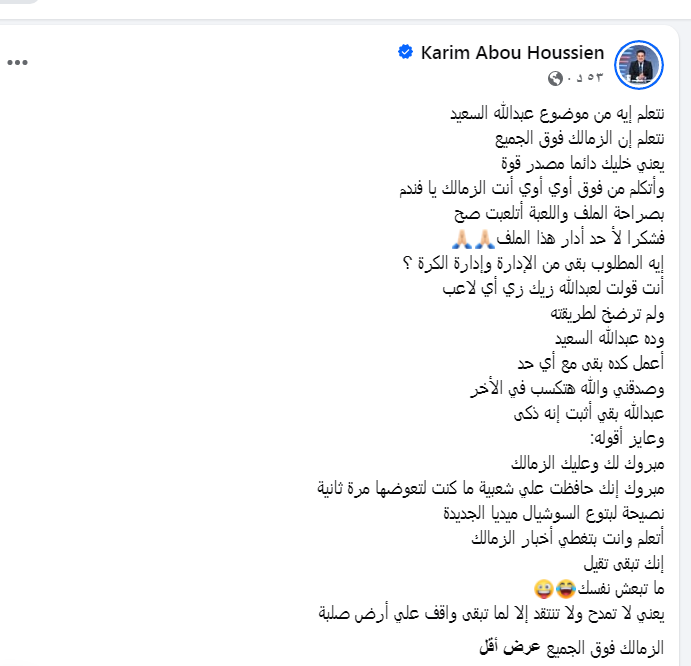Click the line ending with question mark ؟
Image resolution: width=691 pixels, height=666 pixels.
[x=533, y=264]
